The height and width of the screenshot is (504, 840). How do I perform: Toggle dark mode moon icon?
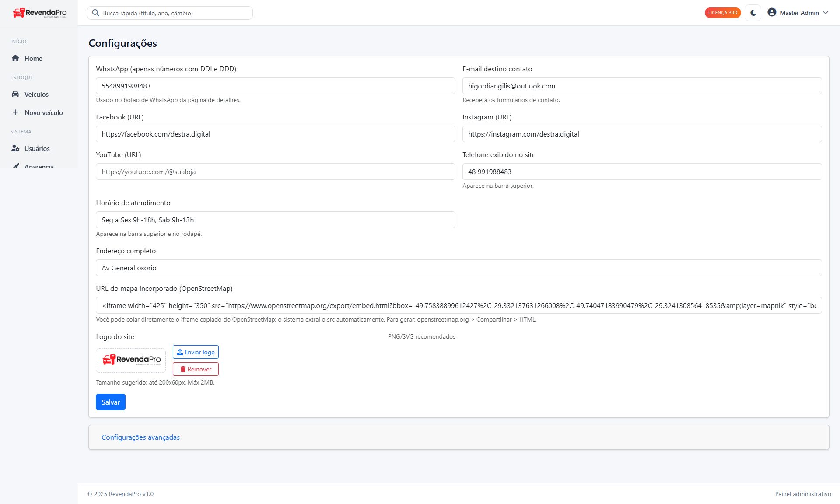753,13
